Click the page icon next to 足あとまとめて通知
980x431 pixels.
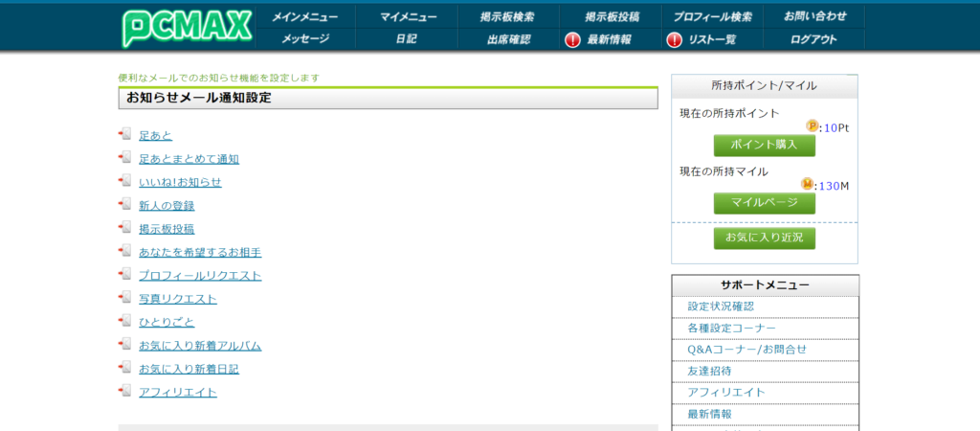(x=125, y=158)
